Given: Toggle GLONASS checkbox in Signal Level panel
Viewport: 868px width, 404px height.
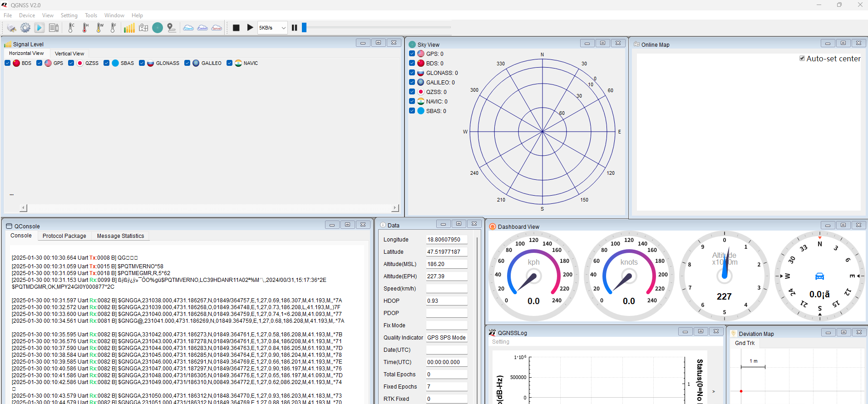Looking at the screenshot, I should pyautogui.click(x=142, y=63).
